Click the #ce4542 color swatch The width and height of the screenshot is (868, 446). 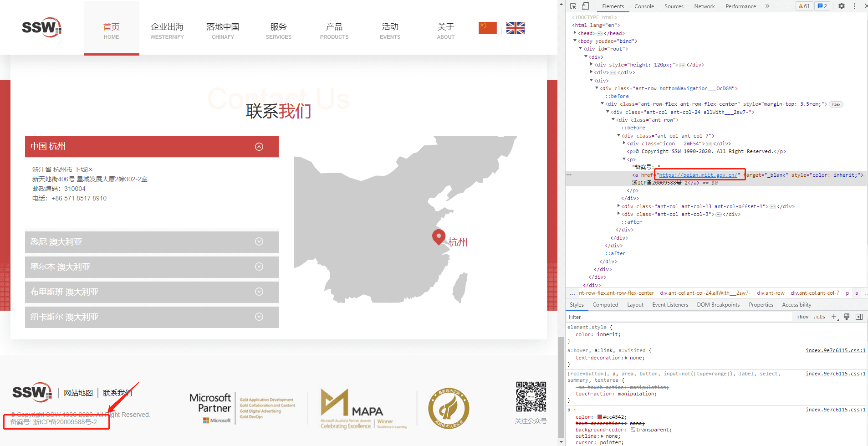[600, 417]
